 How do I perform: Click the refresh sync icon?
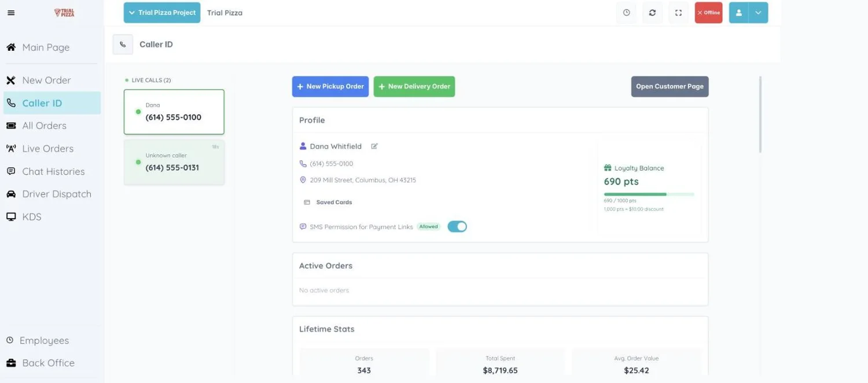pos(652,13)
